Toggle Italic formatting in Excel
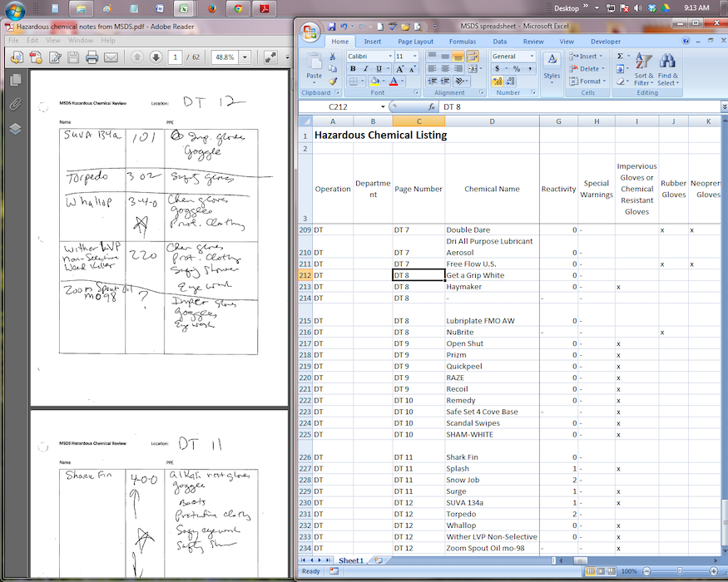 (x=365, y=69)
